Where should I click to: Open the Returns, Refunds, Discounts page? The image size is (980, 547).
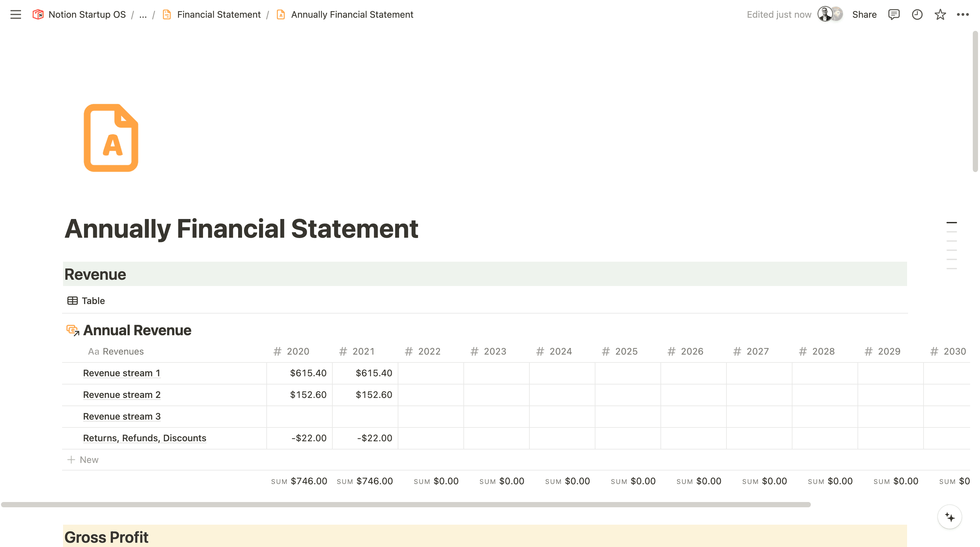tap(145, 438)
